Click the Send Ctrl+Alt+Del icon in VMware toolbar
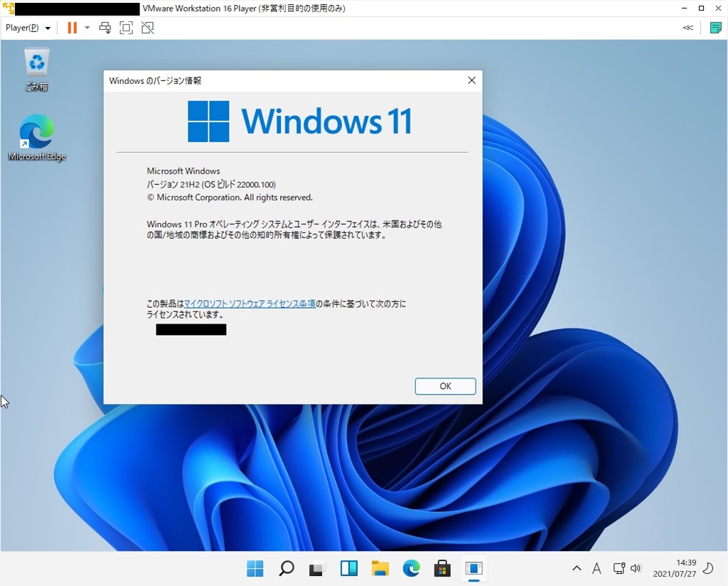This screenshot has width=728, height=586. (x=105, y=28)
